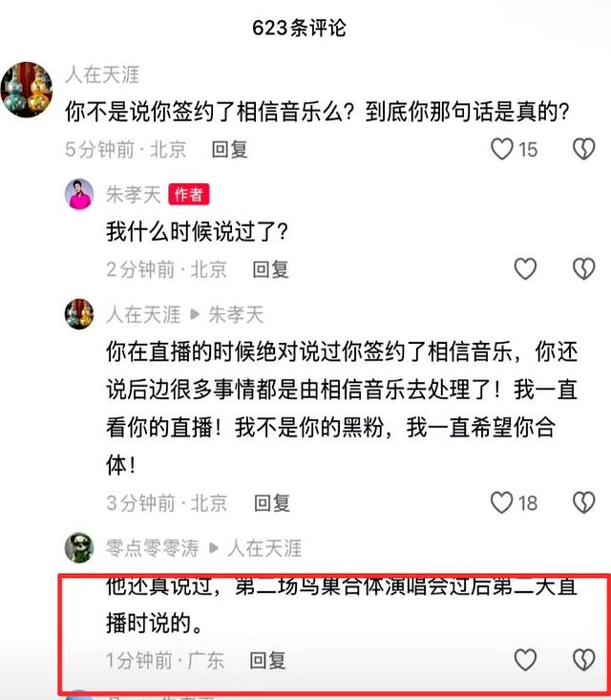Open 零点零零涛's avatar
611x700 pixels.
click(79, 547)
